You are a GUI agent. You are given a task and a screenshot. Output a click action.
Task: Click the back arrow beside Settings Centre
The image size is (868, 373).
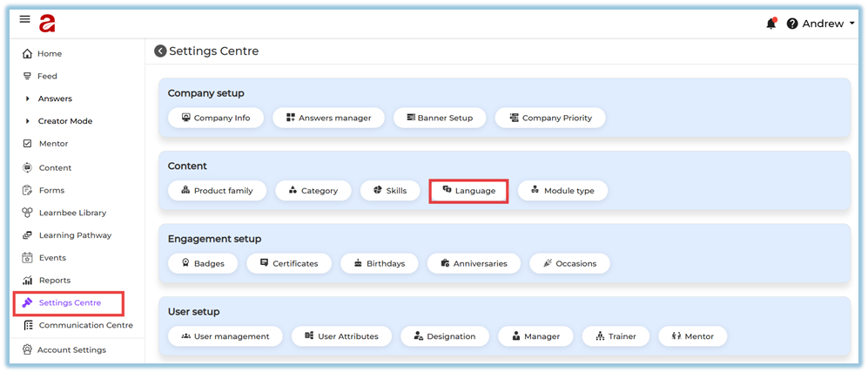coord(160,51)
